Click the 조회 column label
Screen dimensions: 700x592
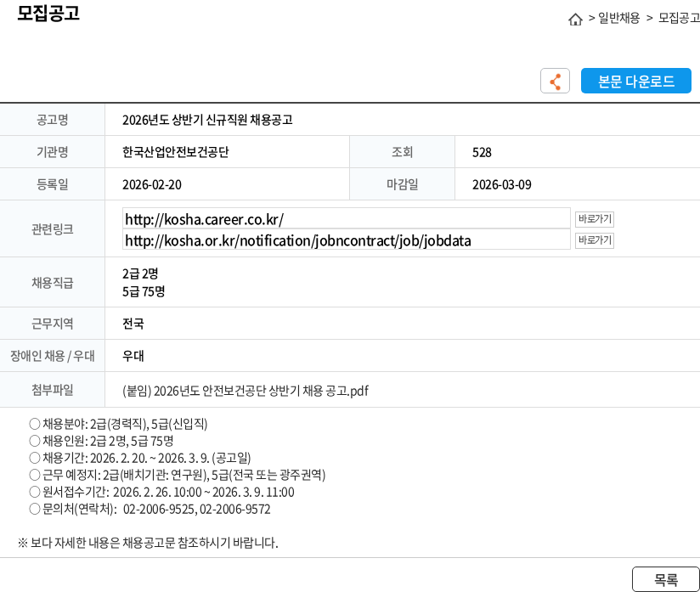[x=402, y=152]
